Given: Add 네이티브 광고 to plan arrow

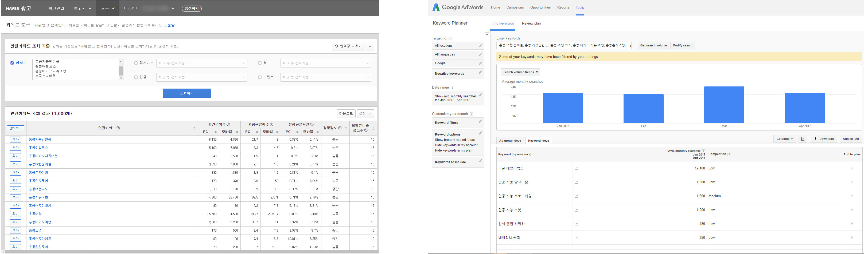Looking at the screenshot, I should coord(851,237).
